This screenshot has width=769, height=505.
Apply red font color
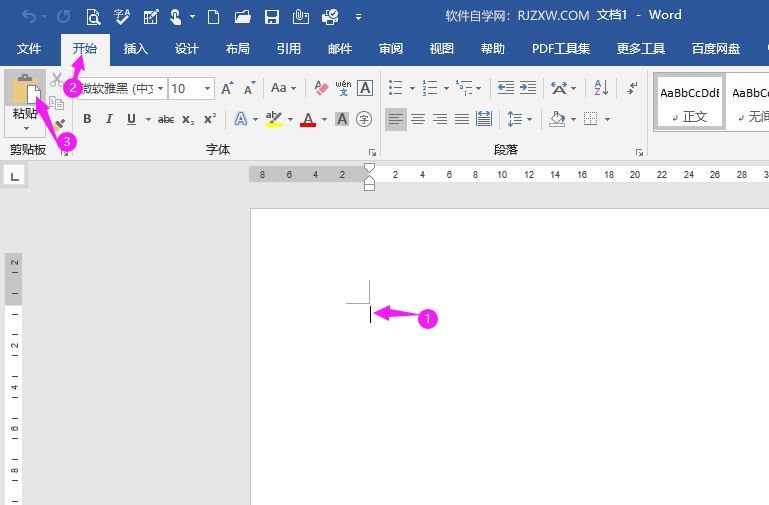[x=308, y=119]
